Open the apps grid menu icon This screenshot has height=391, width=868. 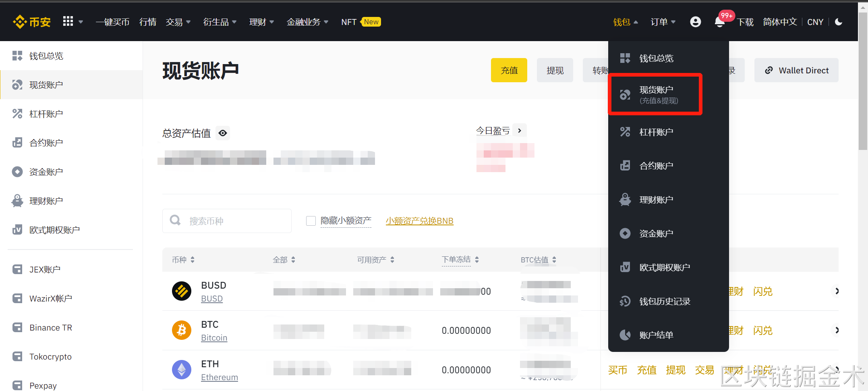point(68,21)
